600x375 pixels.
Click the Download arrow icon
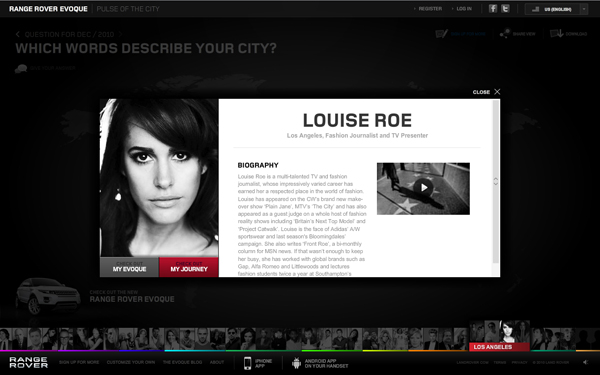pos(557,34)
